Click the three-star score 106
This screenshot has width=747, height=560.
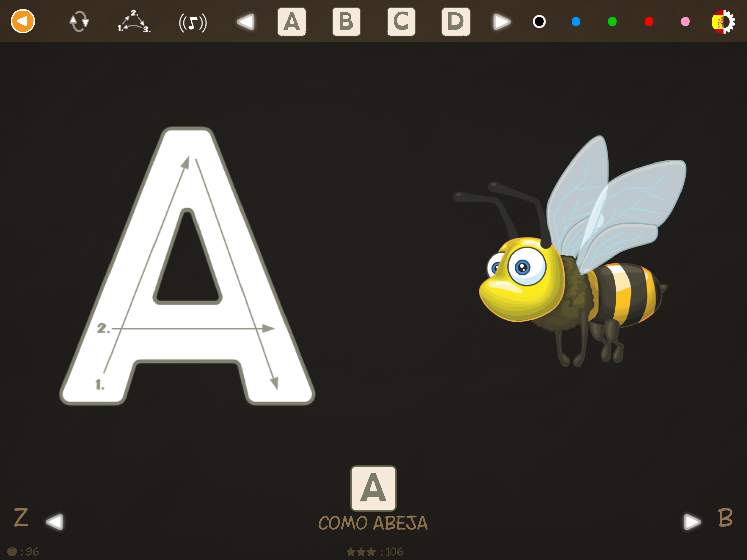375,552
